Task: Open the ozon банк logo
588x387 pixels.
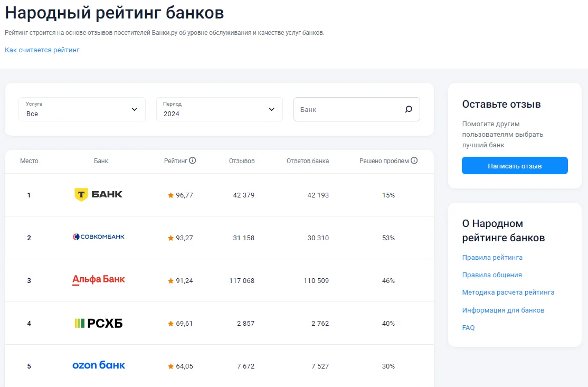Action: point(99,365)
